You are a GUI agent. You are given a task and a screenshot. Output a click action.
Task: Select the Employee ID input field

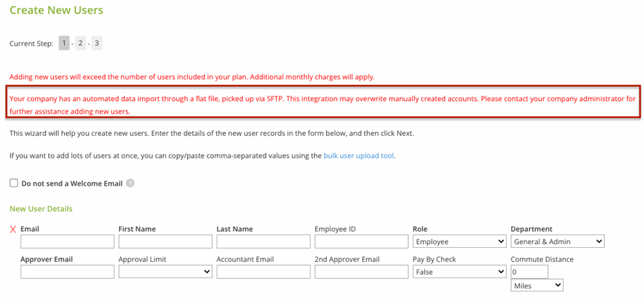(361, 242)
